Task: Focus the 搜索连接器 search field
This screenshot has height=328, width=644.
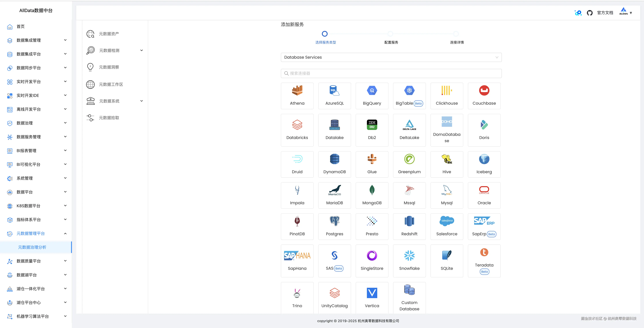Action: click(x=391, y=73)
